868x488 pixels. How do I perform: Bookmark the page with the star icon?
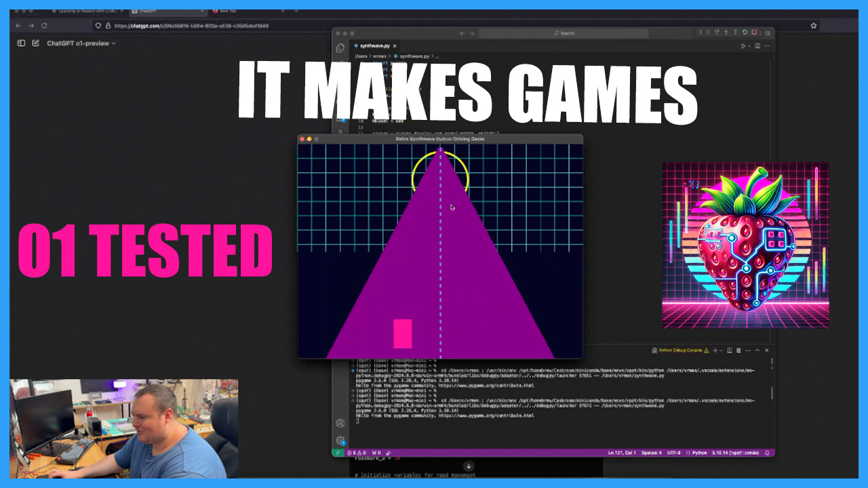(x=812, y=24)
